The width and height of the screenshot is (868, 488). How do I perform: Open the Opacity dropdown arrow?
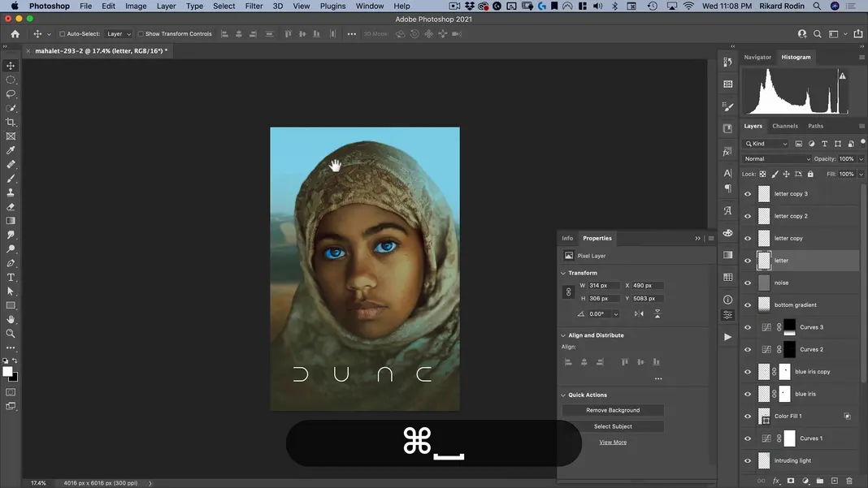pyautogui.click(x=861, y=159)
